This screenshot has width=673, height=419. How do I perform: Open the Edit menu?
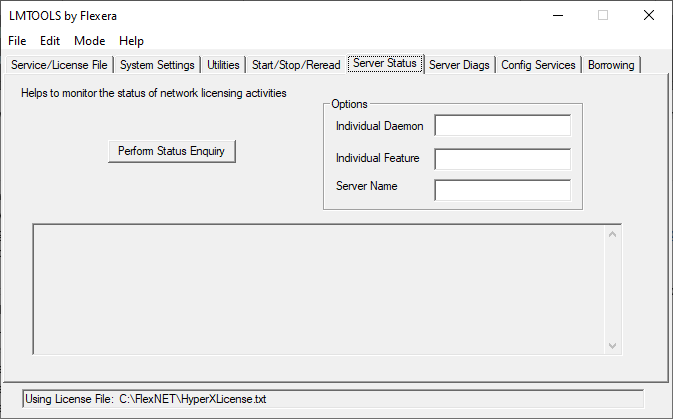50,41
